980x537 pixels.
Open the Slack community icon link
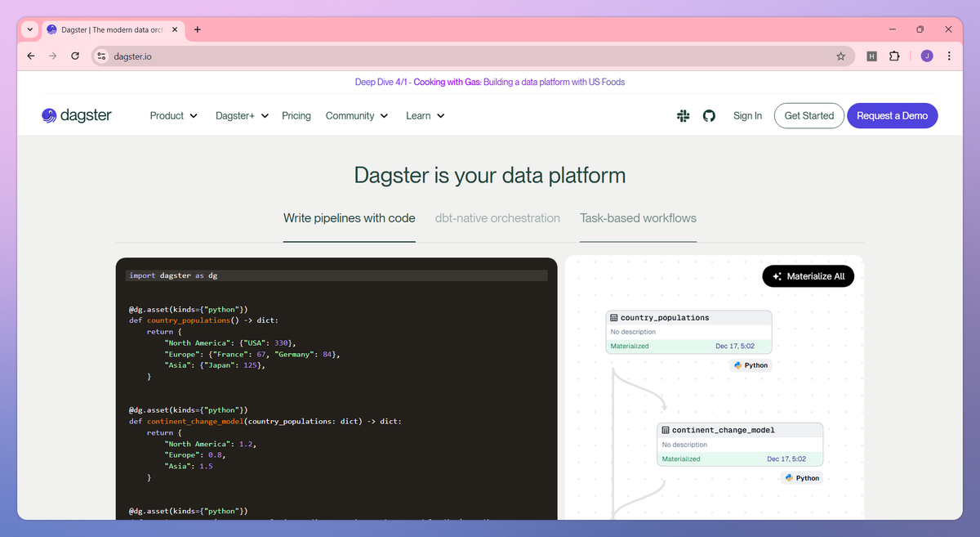pos(684,116)
